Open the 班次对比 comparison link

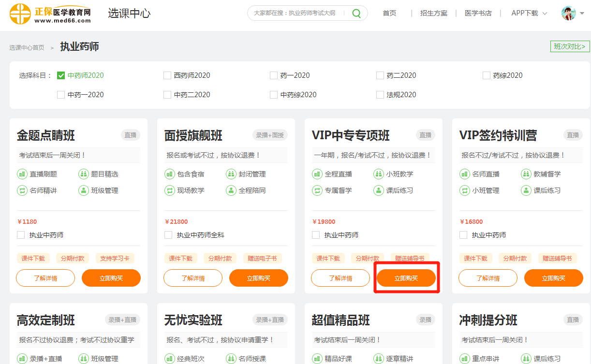click(570, 46)
